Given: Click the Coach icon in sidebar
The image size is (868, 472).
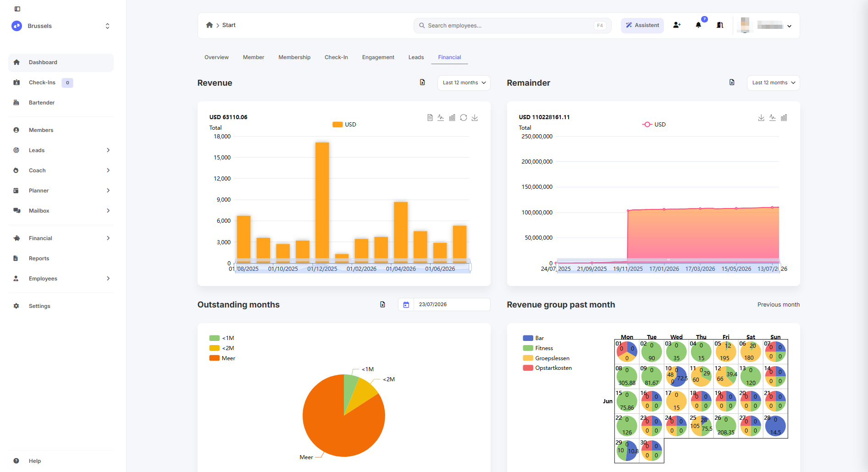Looking at the screenshot, I should (x=17, y=170).
